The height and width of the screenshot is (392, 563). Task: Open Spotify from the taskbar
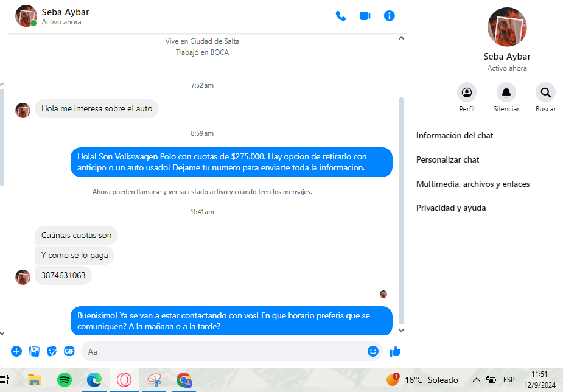(x=65, y=380)
